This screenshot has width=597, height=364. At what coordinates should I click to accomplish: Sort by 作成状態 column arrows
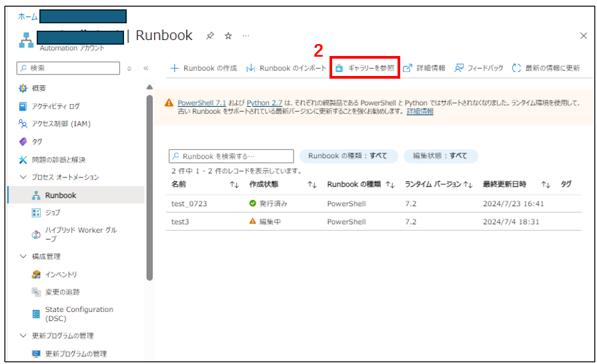coord(312,185)
